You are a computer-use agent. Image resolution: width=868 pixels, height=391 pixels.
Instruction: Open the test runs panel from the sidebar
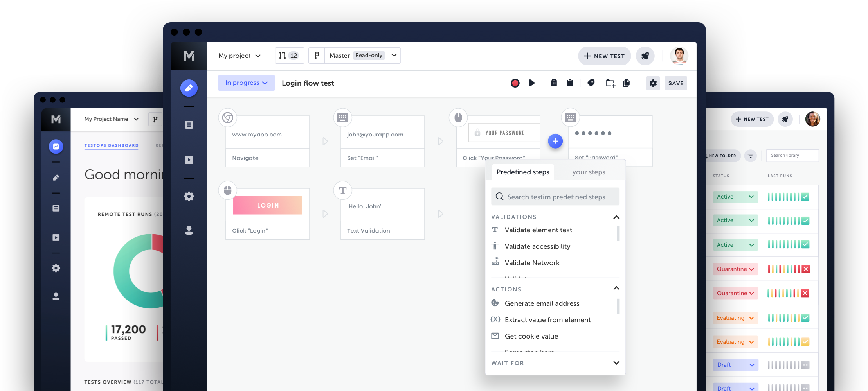[189, 160]
